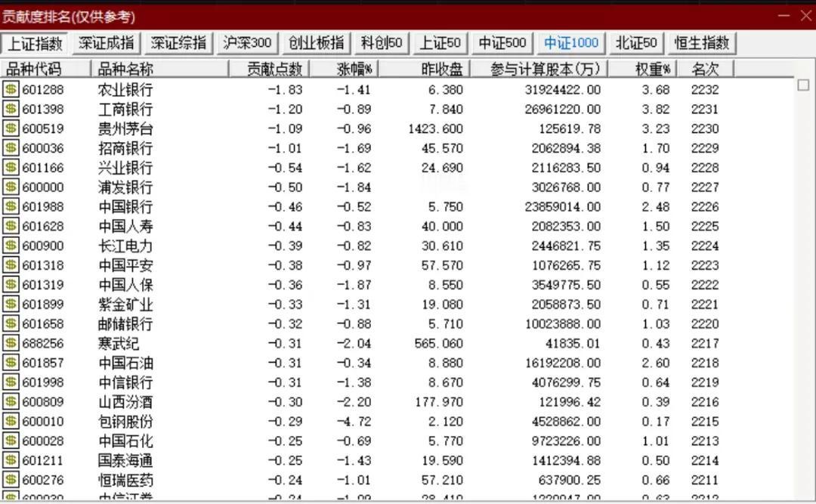816x504 pixels.
Task: Sort by 权重% column header
Action: 643,69
